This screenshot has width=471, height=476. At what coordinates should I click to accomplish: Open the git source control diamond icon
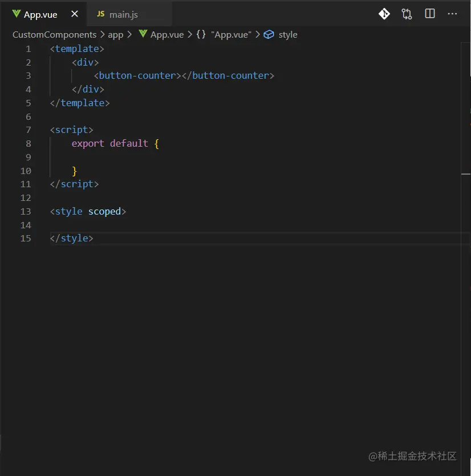[384, 14]
